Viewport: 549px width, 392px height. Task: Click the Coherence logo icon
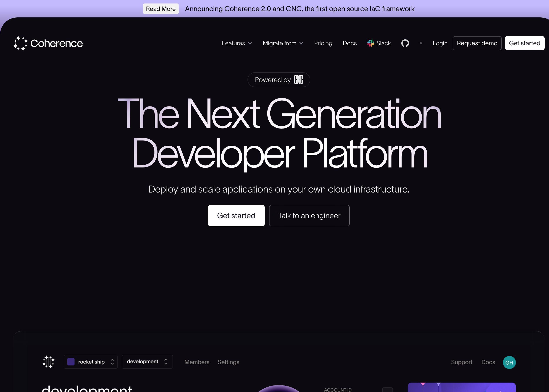pyautogui.click(x=20, y=43)
